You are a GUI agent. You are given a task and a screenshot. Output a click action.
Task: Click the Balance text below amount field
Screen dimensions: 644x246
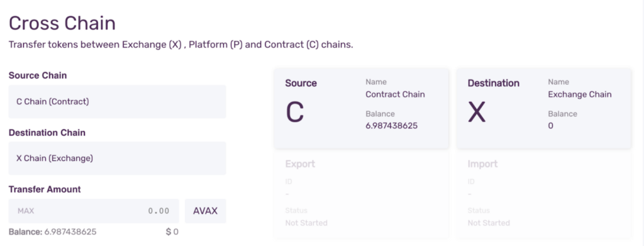coord(53,232)
